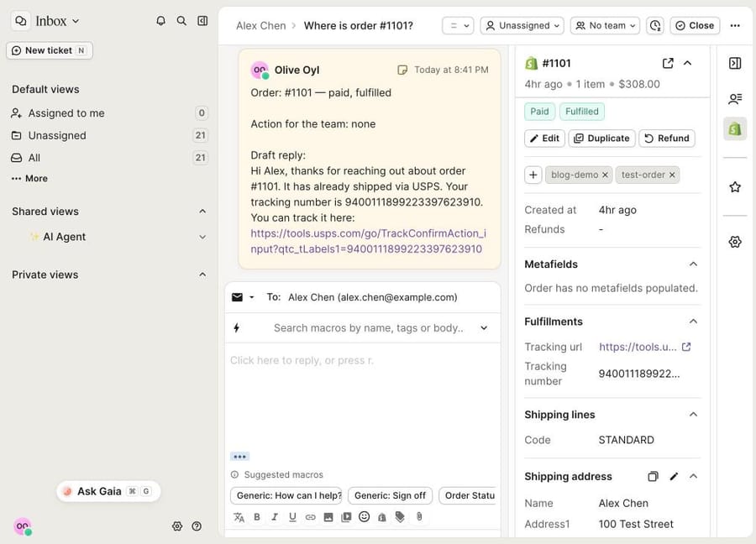756x544 pixels.
Task: Show the customer details sidebar icon
Action: coord(735,99)
